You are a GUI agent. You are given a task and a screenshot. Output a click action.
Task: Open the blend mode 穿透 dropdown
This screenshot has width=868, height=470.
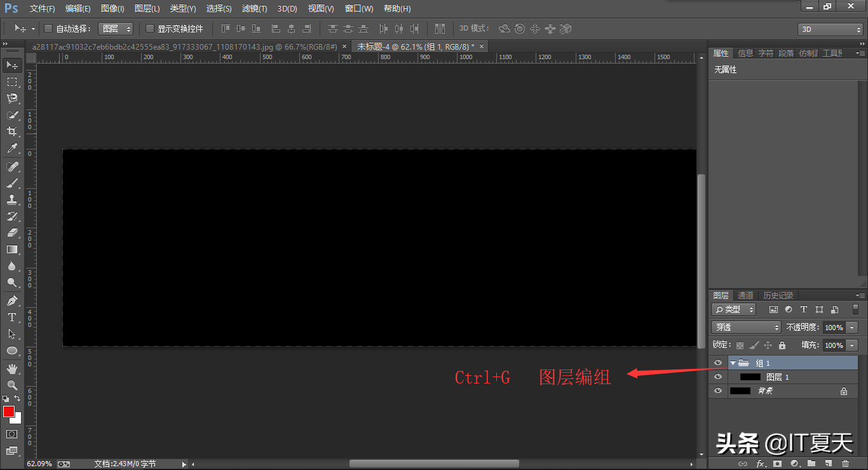747,328
